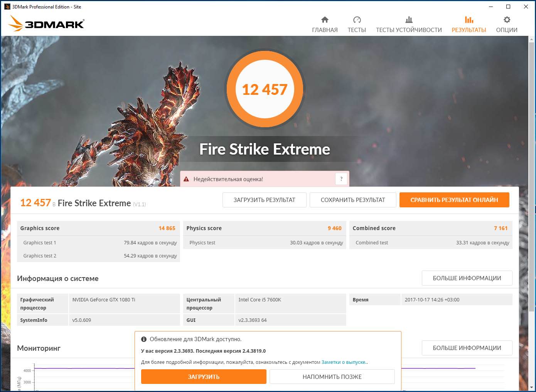Maximize the 3DMark window
The width and height of the screenshot is (536, 392).
pyautogui.click(x=508, y=7)
